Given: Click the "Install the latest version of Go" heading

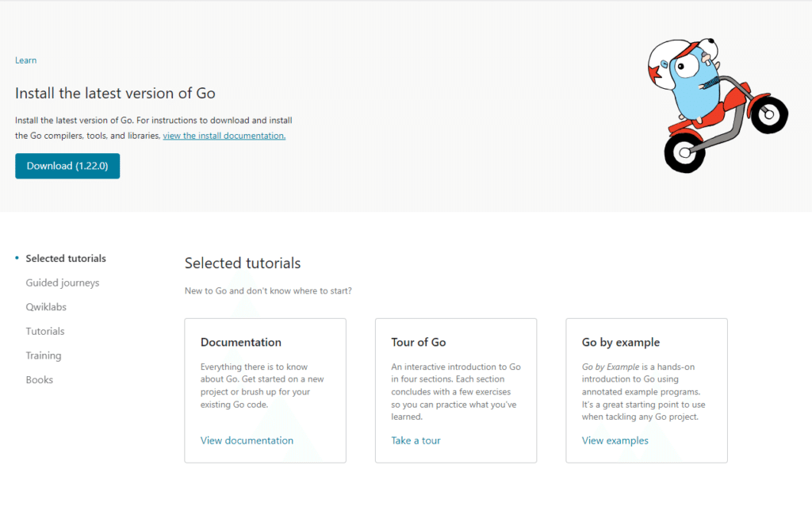Looking at the screenshot, I should [115, 93].
